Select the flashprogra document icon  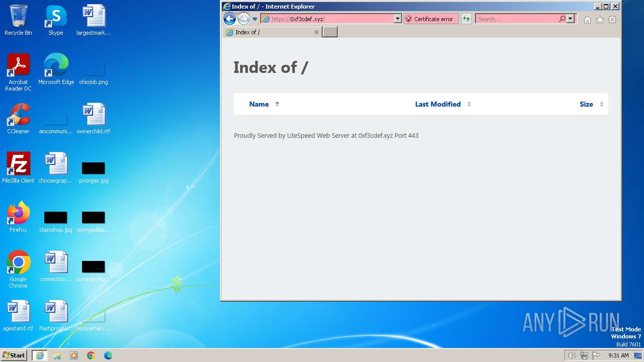click(56, 316)
